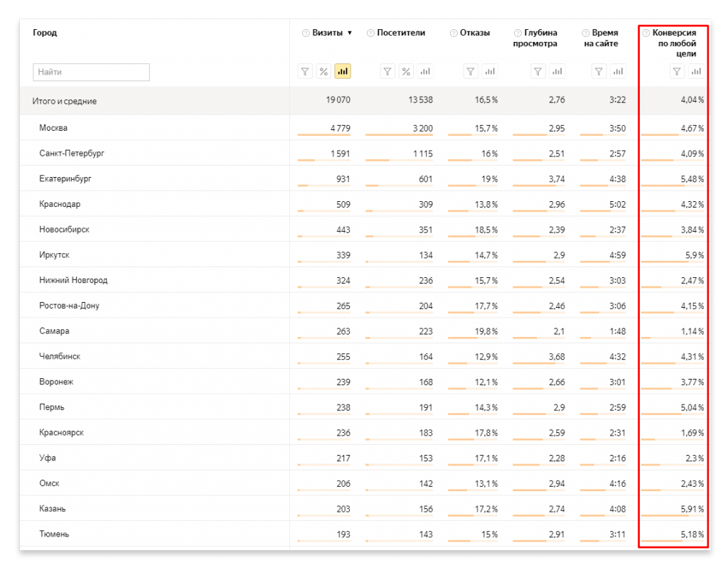This screenshot has width=728, height=580.
Task: Select the Омск row
Action: click(365, 483)
